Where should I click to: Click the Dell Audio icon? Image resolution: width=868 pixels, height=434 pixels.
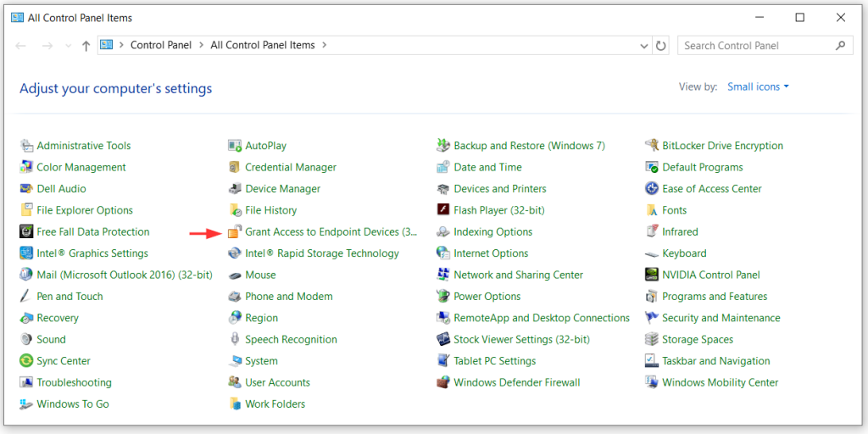(26, 189)
